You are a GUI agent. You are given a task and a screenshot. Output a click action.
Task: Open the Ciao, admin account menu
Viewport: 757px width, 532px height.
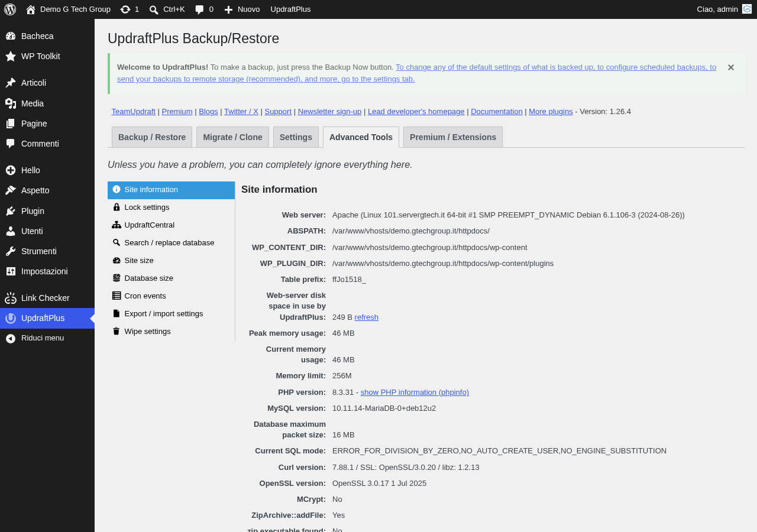pyautogui.click(x=724, y=9)
